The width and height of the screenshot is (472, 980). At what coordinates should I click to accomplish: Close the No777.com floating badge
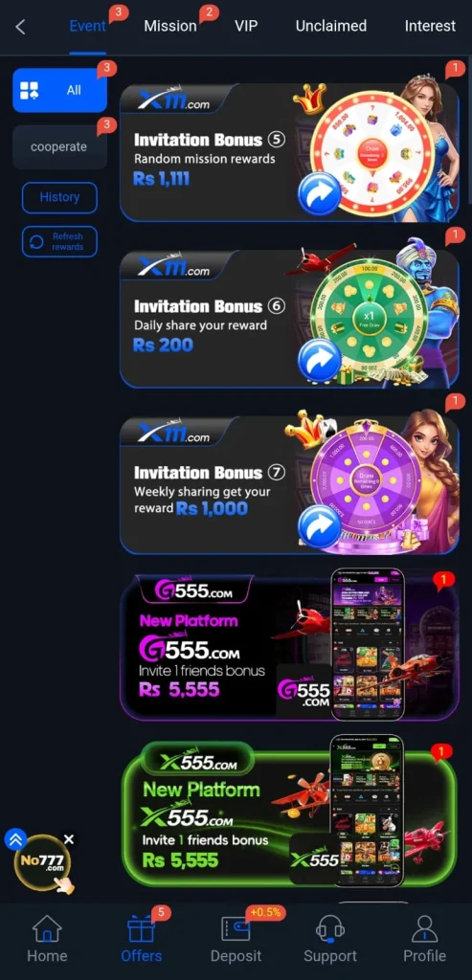[69, 839]
